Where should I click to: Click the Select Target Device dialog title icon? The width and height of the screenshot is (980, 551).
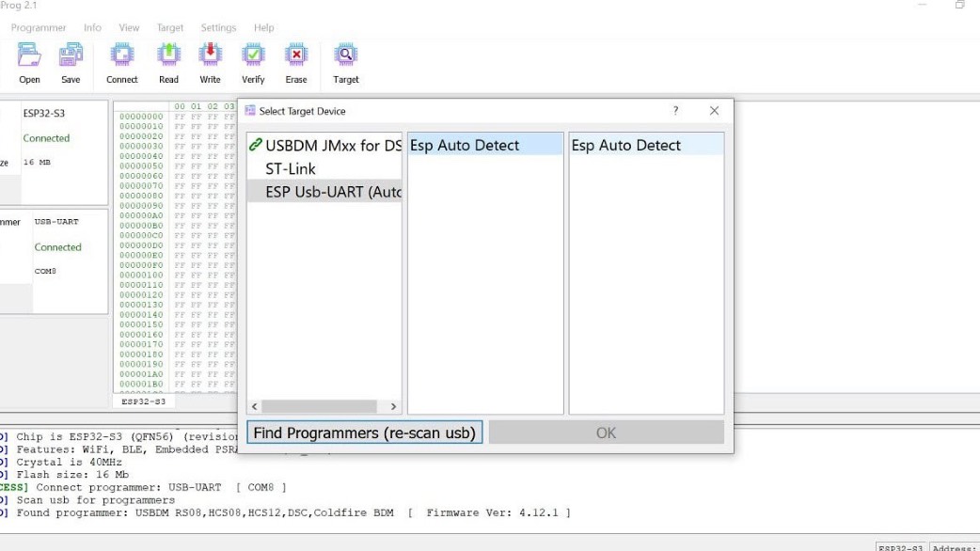coord(250,111)
